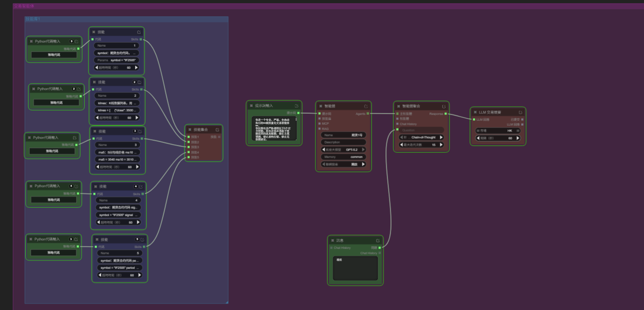This screenshot has height=310, width=644.
Task: Click right arrow on Chain-of-Thought selector
Action: (x=441, y=138)
